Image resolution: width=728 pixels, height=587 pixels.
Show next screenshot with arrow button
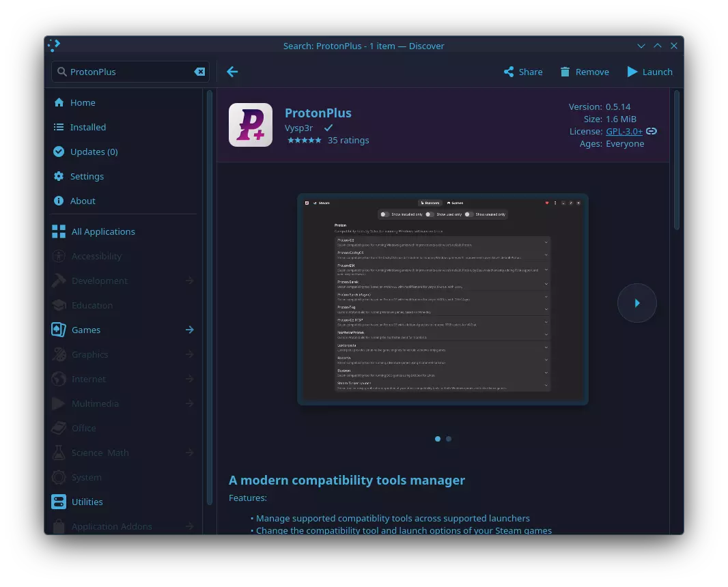[x=636, y=302]
